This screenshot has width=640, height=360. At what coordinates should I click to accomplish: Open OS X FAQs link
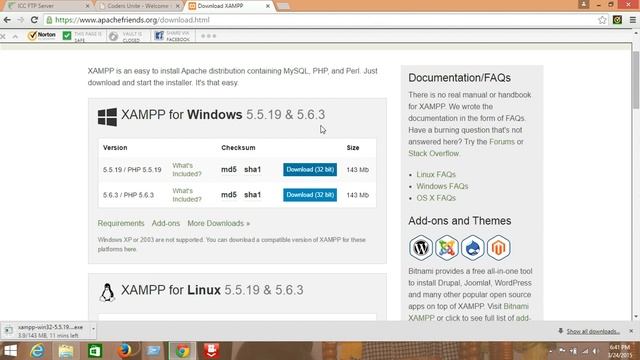point(436,198)
